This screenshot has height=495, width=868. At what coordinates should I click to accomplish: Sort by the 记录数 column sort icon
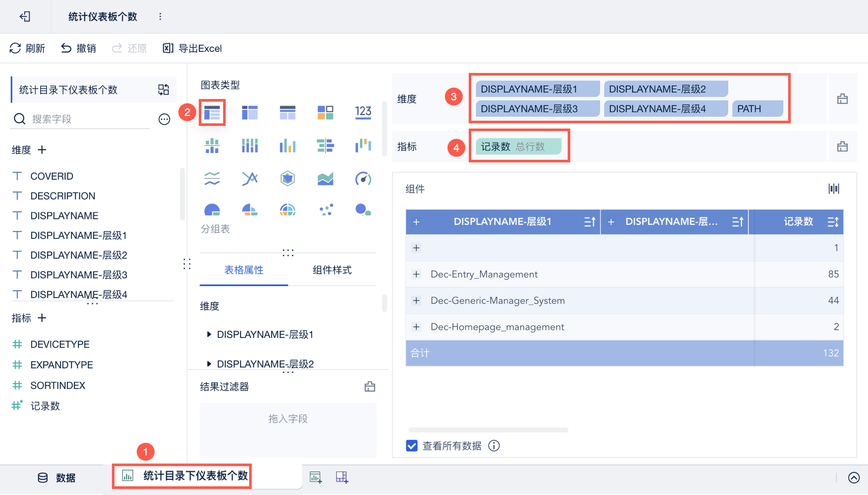pos(832,222)
